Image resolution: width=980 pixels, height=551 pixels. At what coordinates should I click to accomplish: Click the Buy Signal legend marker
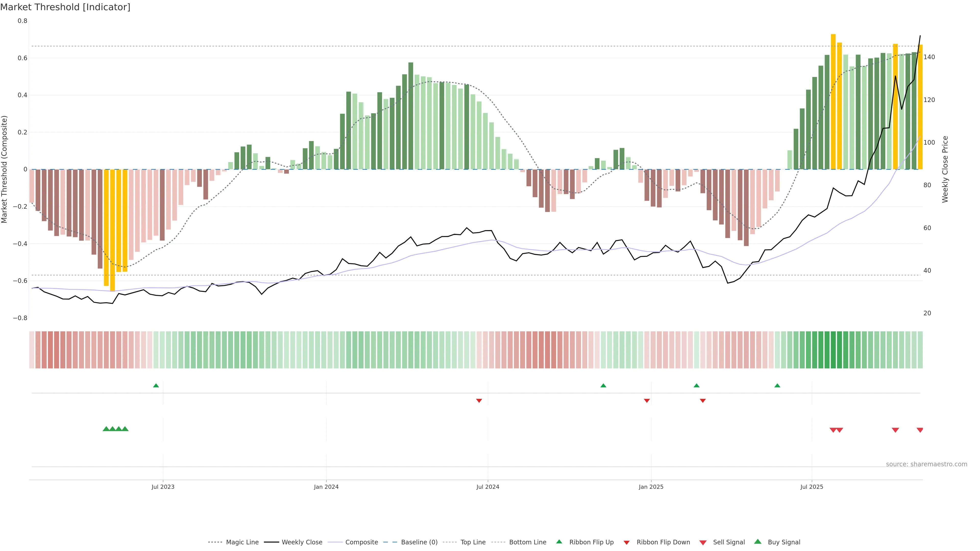click(757, 542)
